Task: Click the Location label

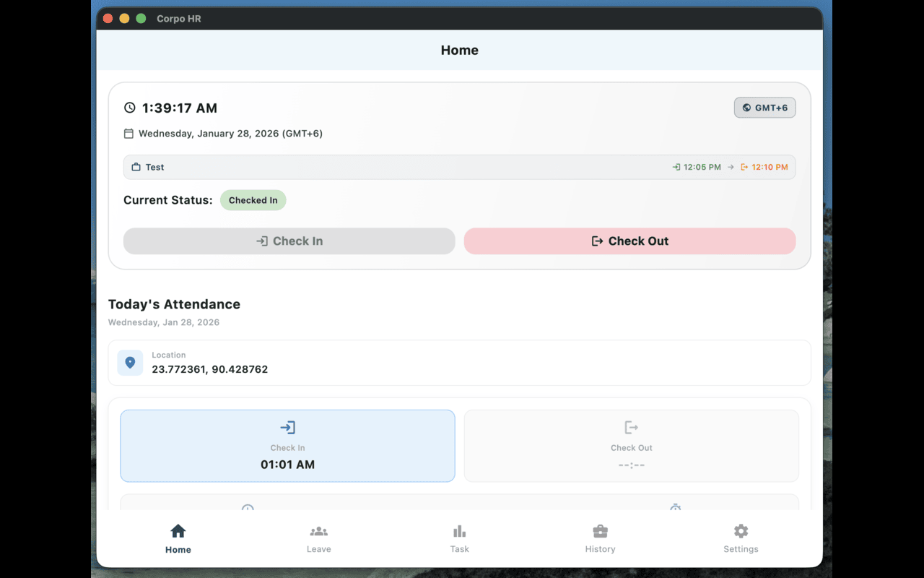Action: tap(168, 355)
